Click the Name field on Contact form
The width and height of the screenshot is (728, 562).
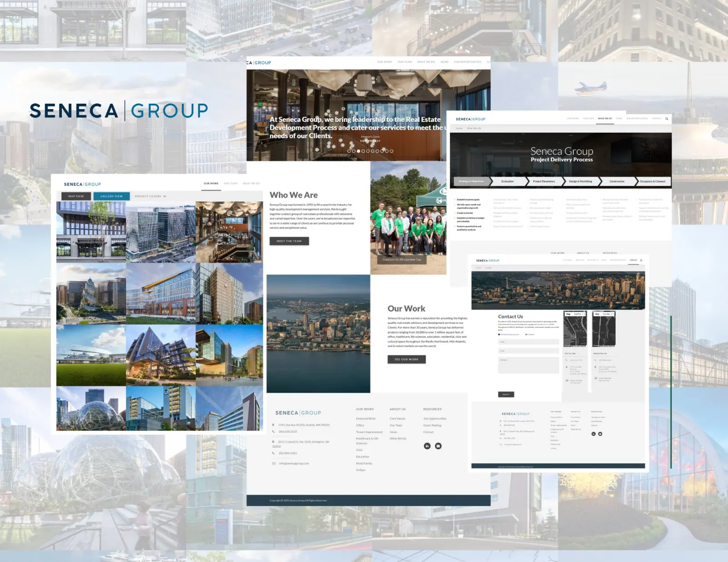[529, 342]
